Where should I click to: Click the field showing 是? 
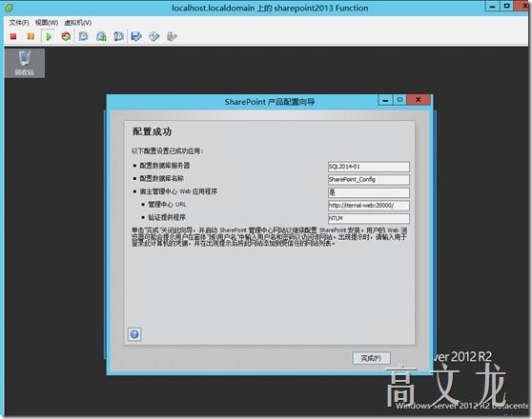tap(369, 192)
